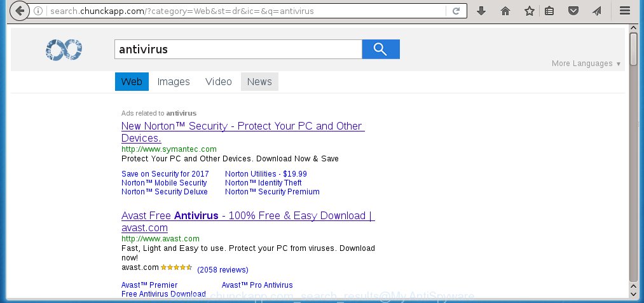
Task: Click the search box containing antivirus
Action: point(238,50)
